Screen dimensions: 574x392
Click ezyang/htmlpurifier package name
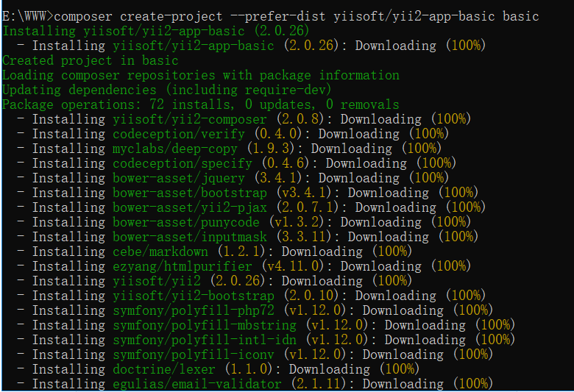click(x=183, y=266)
